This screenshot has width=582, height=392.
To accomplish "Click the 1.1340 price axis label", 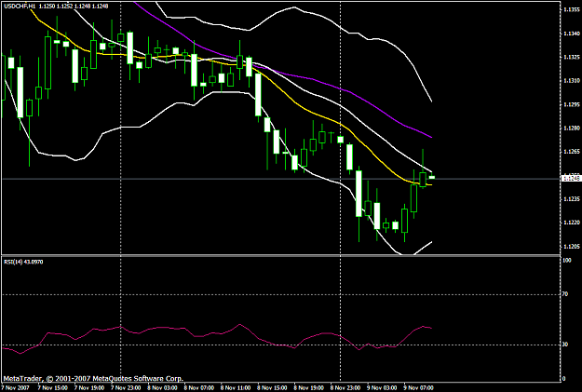I will tap(572, 34).
